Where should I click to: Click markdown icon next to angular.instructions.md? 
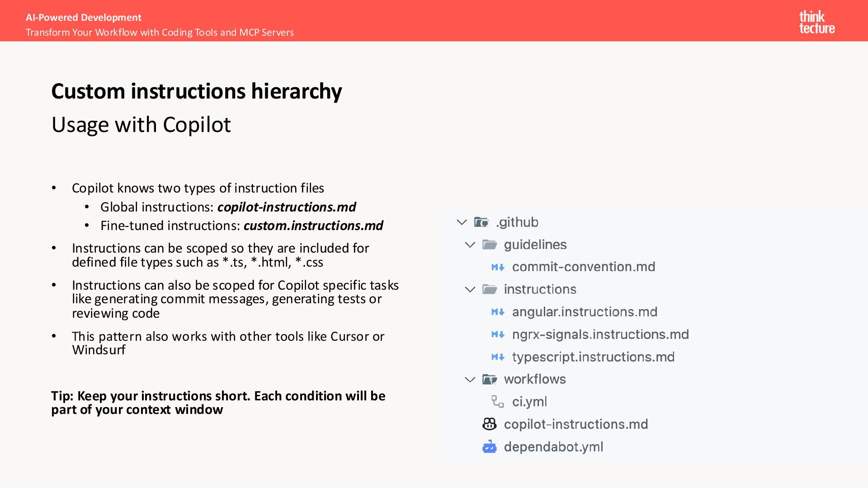pos(498,312)
